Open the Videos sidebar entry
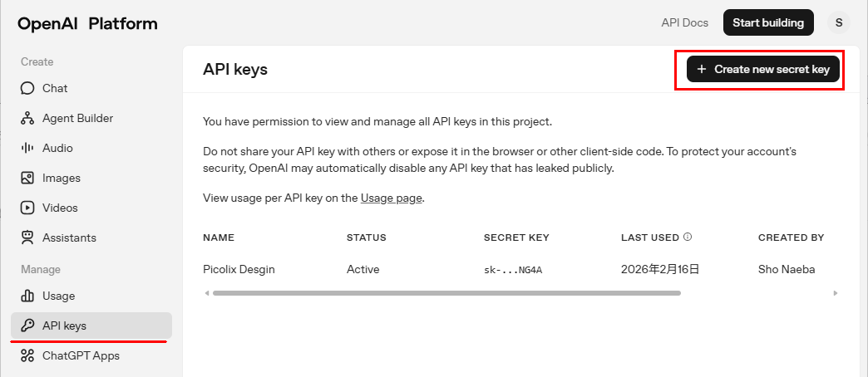Image resolution: width=868 pixels, height=377 pixels. [91, 208]
